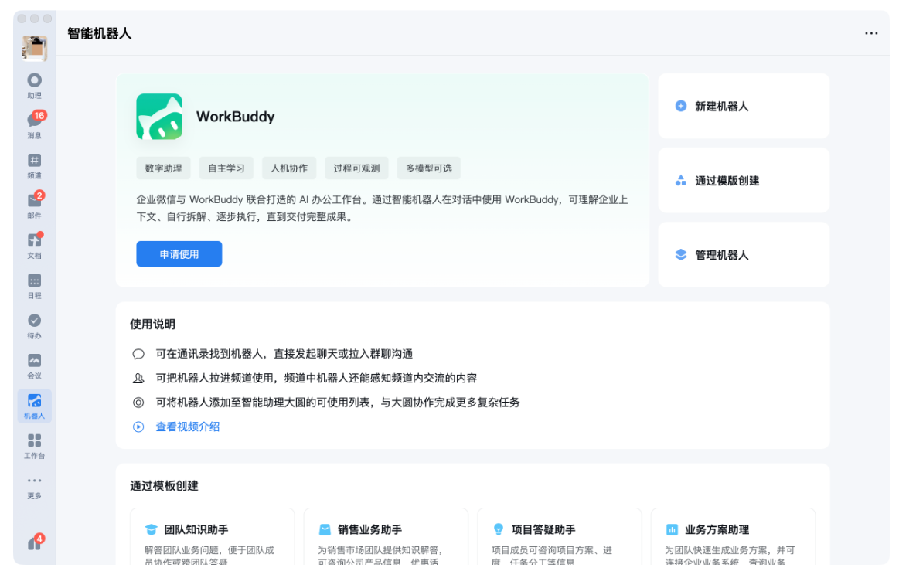Click the 通过模板创建 section heading

point(164,486)
